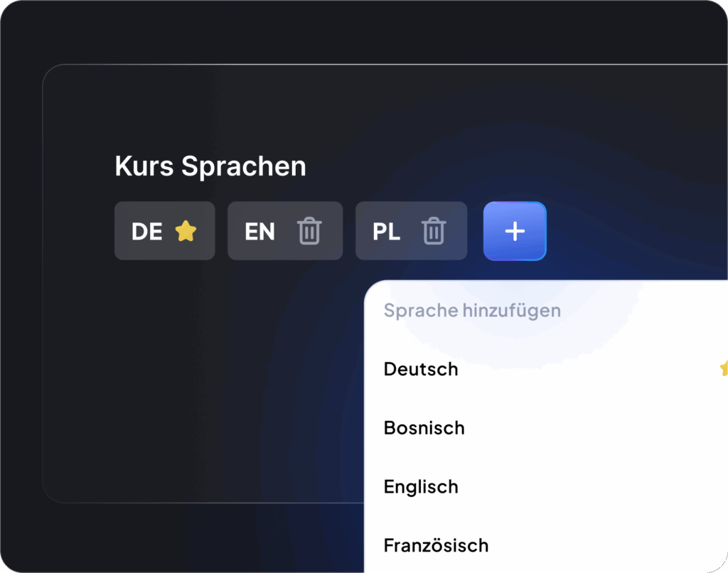Select the EN language chip label
The height and width of the screenshot is (573, 728).
tap(259, 232)
